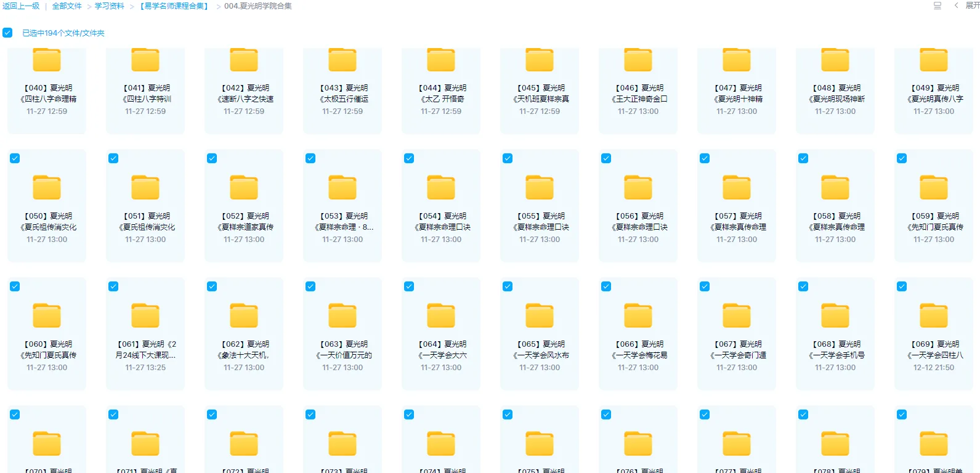This screenshot has width=980, height=473.
Task: Open folder icon for [057] 夏光明
Action: click(737, 187)
